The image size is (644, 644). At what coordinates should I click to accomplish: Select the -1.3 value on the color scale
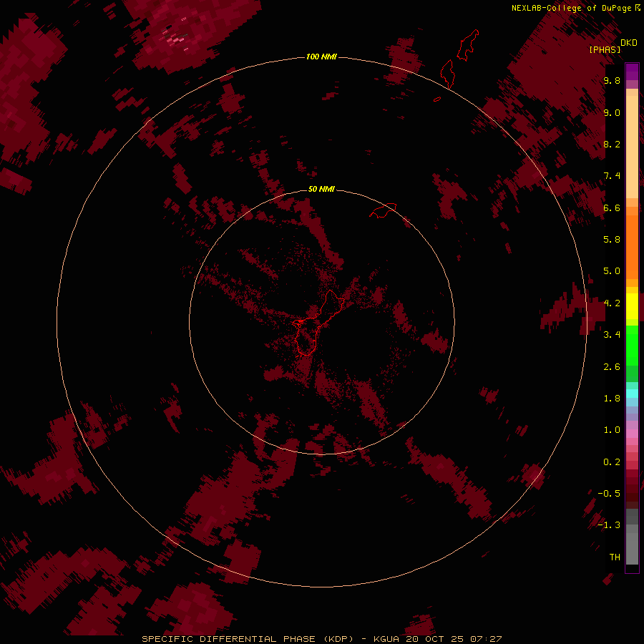(x=609, y=525)
